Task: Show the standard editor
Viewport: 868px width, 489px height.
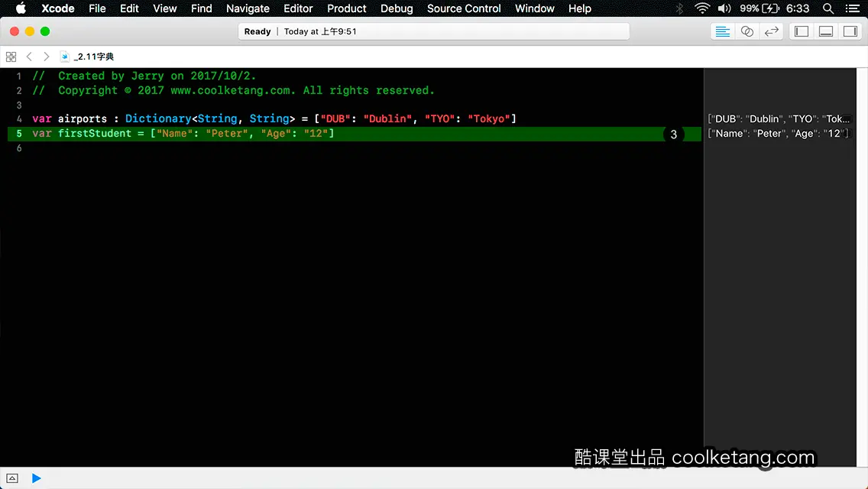Action: [722, 31]
